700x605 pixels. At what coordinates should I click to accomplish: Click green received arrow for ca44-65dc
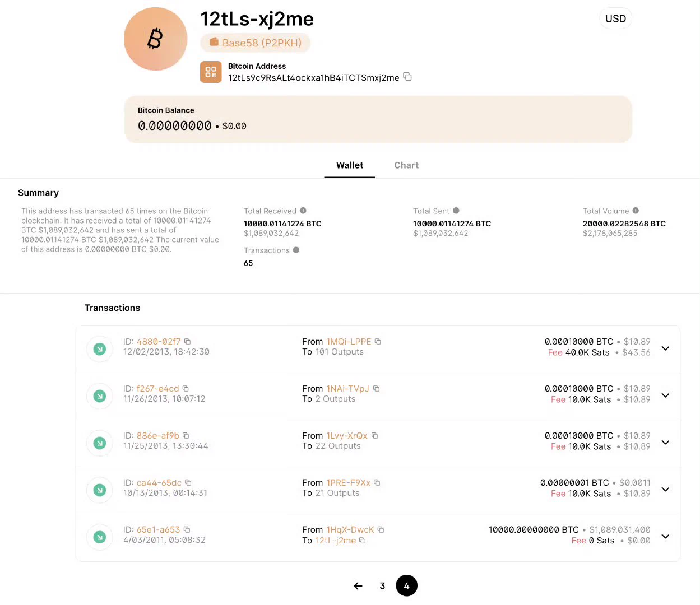click(100, 490)
